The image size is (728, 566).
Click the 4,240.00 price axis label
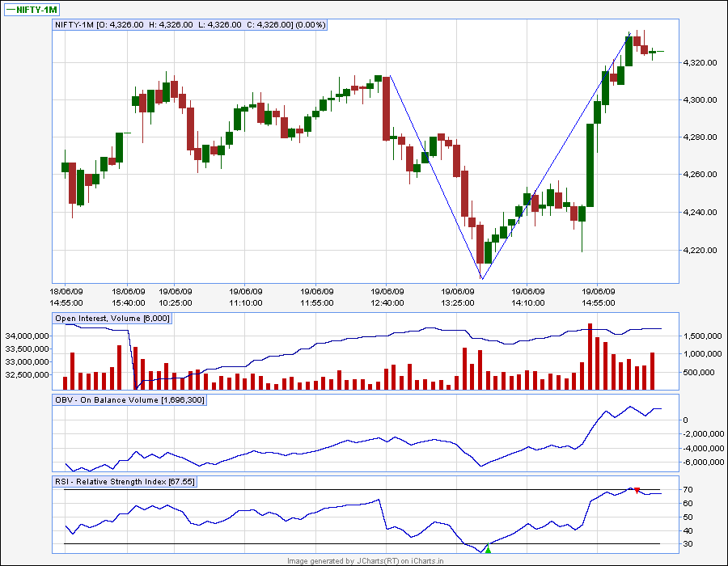pyautogui.click(x=700, y=213)
